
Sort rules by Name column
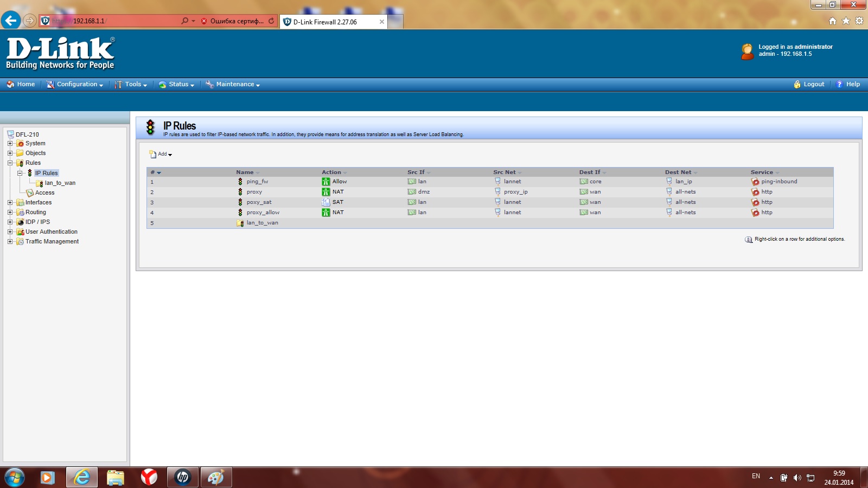point(247,172)
